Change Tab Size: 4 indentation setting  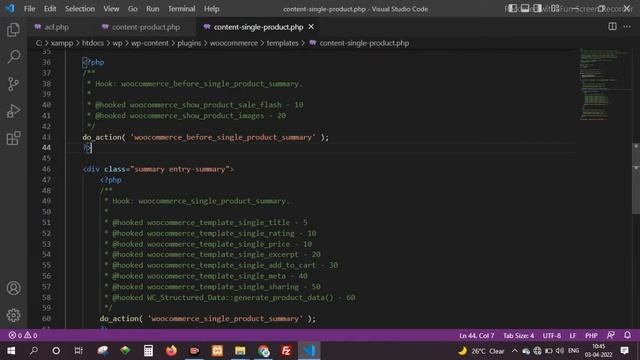click(518, 336)
